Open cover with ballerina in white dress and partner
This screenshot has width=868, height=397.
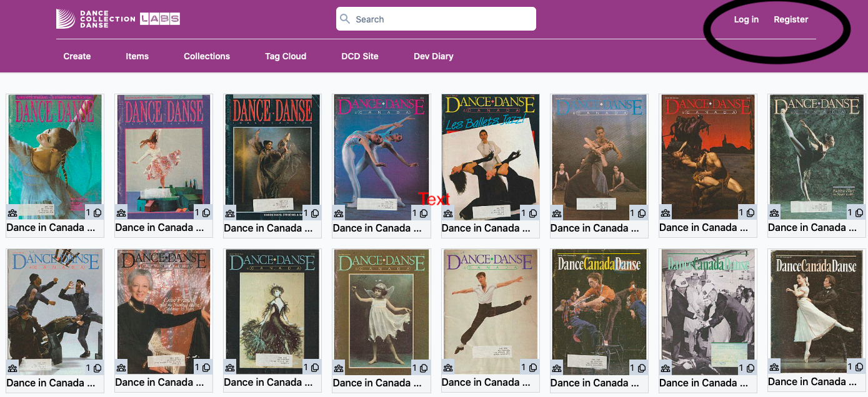(816, 311)
